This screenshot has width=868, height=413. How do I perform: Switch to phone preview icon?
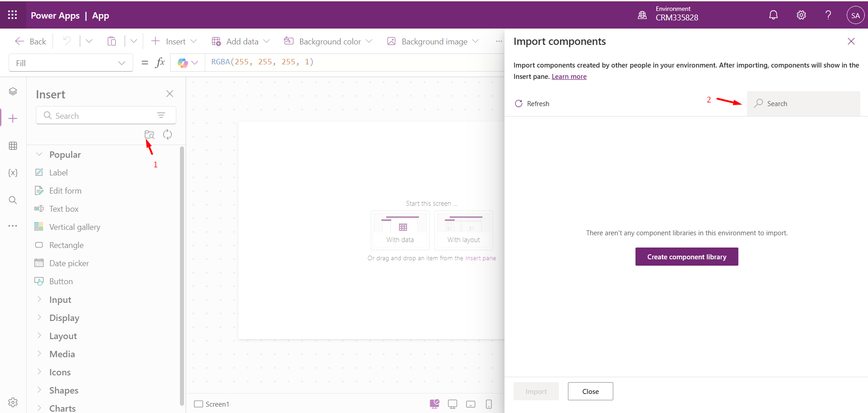click(x=489, y=404)
